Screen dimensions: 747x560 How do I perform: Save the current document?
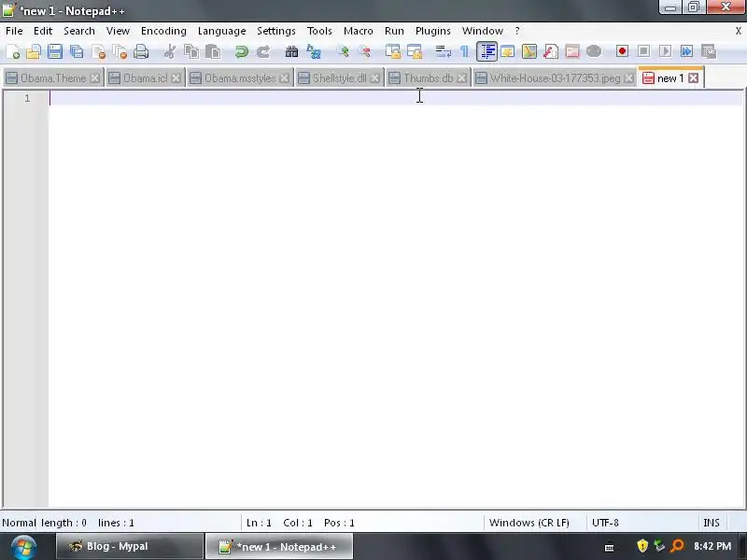[55, 51]
